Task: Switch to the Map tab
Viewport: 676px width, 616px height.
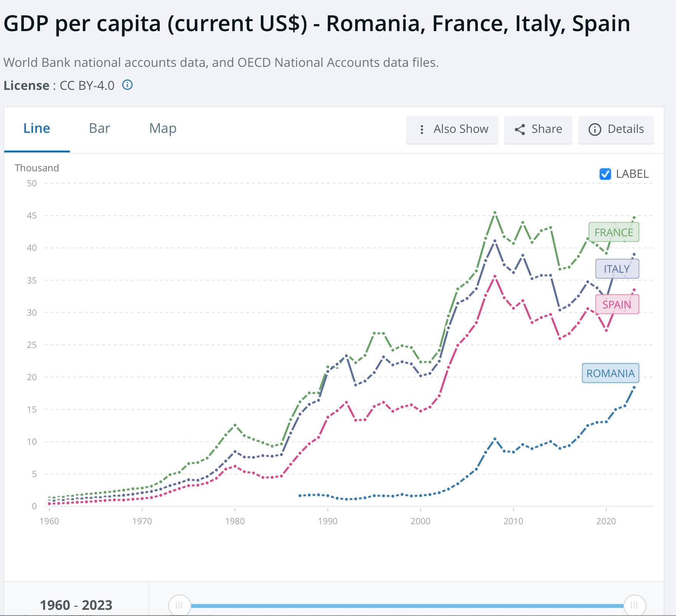Action: [x=163, y=128]
